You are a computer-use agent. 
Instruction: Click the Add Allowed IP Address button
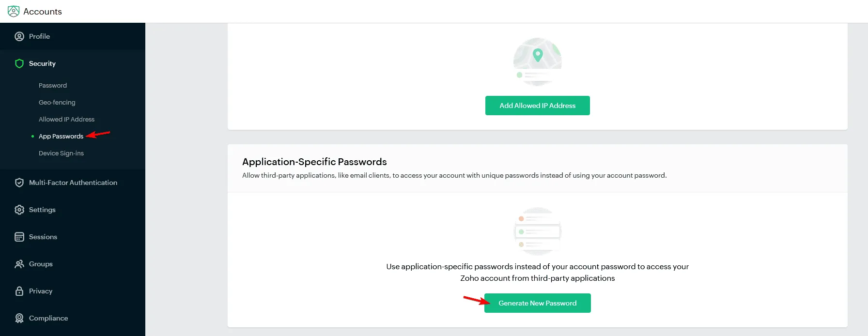click(x=537, y=105)
